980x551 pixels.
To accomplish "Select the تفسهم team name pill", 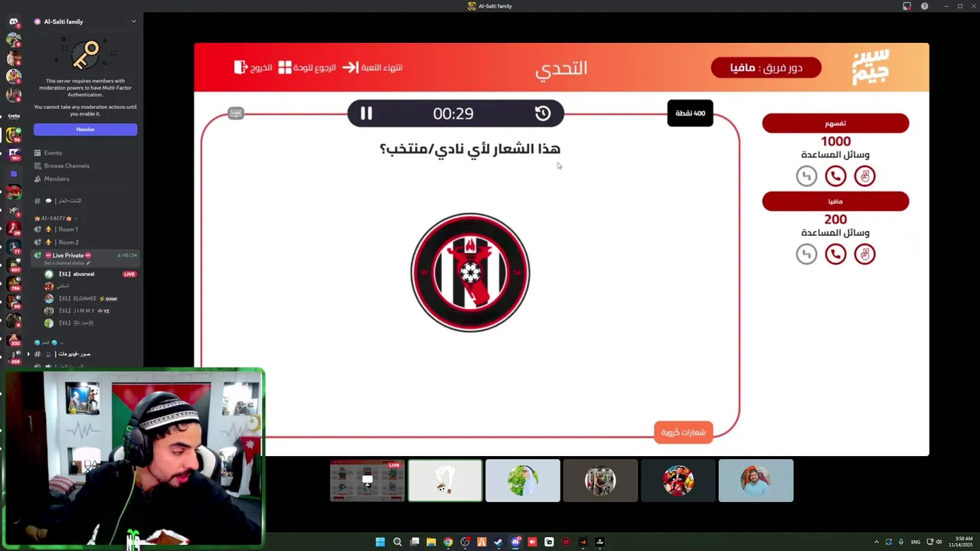I will pos(835,123).
